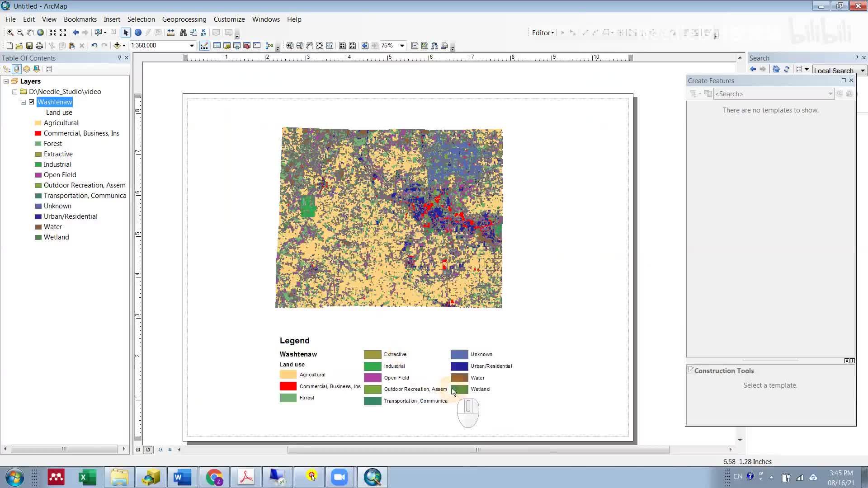Viewport: 868px width, 488px height.
Task: Select the Identify tool
Action: 138,33
